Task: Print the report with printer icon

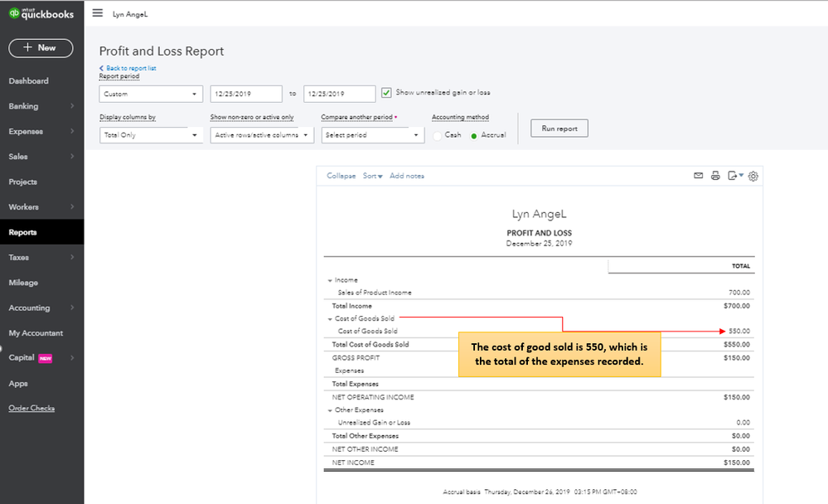Action: (715, 176)
